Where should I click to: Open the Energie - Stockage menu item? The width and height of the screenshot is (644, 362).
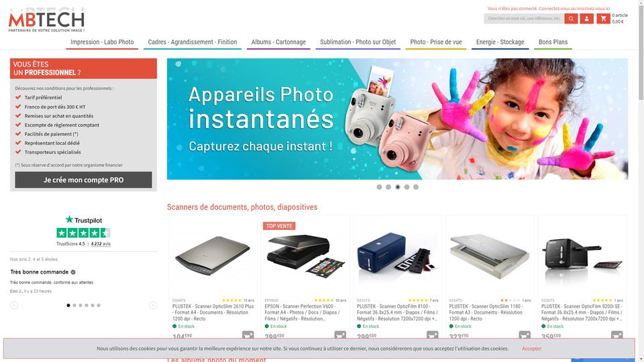tap(500, 42)
